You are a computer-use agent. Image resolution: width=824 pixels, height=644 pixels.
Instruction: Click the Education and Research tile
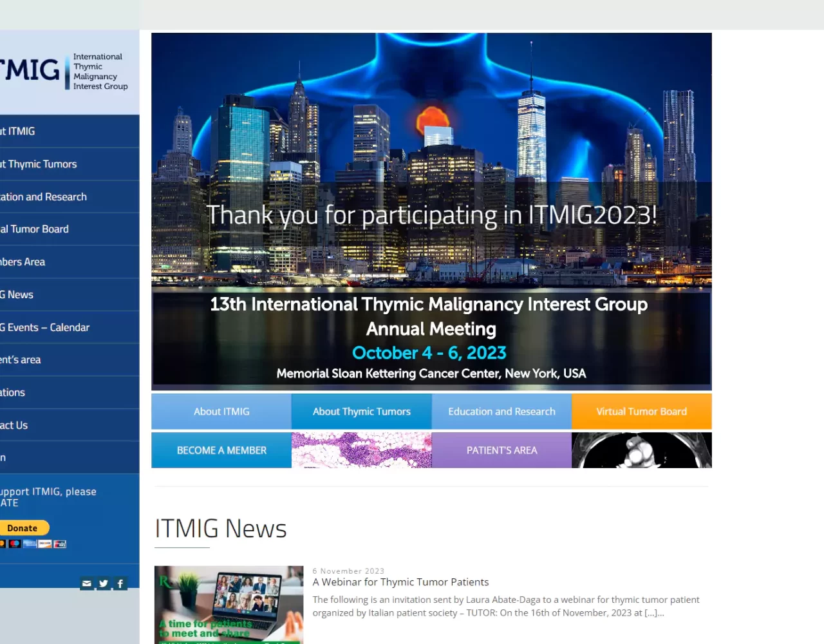501,412
